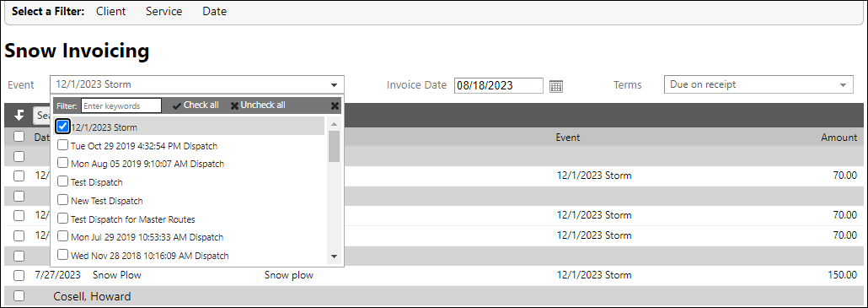868x308 pixels.
Task: Choose the Date filter option
Action: 214,11
